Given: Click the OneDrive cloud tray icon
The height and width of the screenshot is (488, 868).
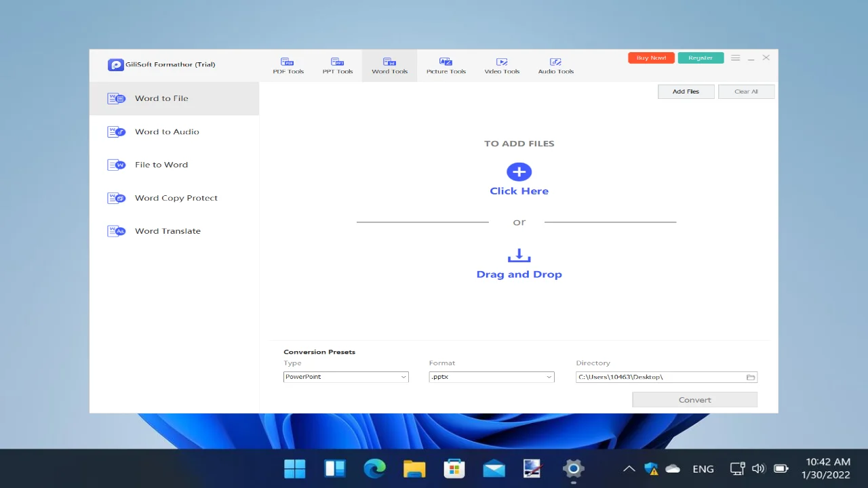Looking at the screenshot, I should coord(673,468).
